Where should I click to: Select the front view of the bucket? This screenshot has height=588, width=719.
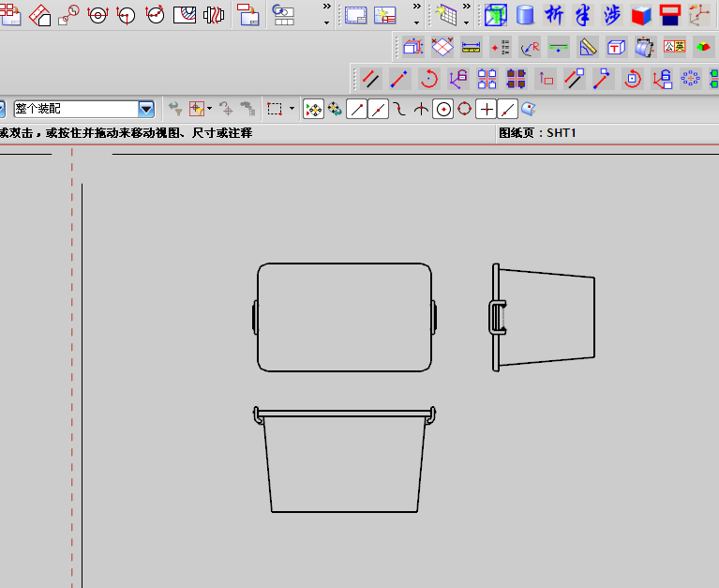(x=344, y=460)
